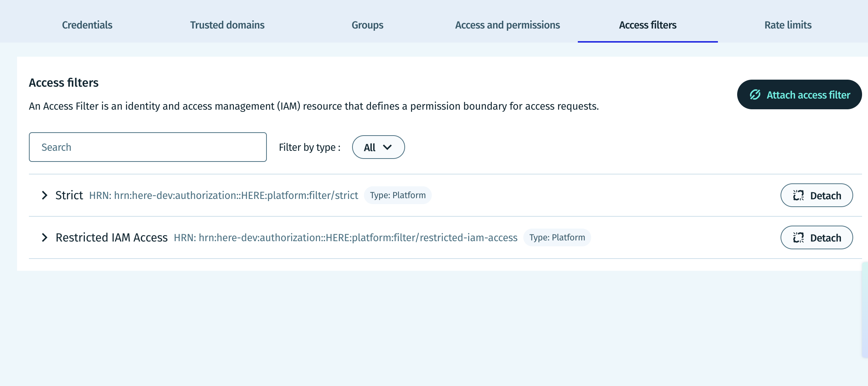Expand the Strict filter row

coord(44,195)
